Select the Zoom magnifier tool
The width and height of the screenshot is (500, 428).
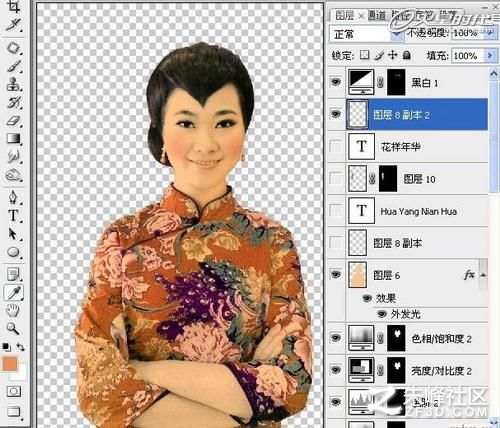point(13,329)
